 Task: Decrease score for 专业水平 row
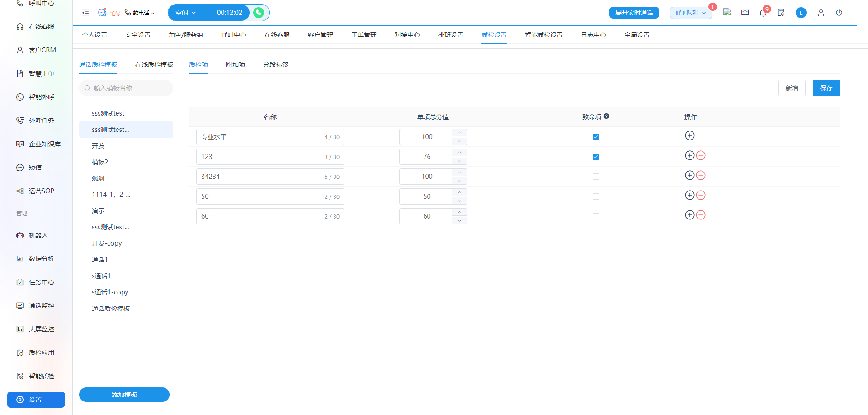click(459, 141)
